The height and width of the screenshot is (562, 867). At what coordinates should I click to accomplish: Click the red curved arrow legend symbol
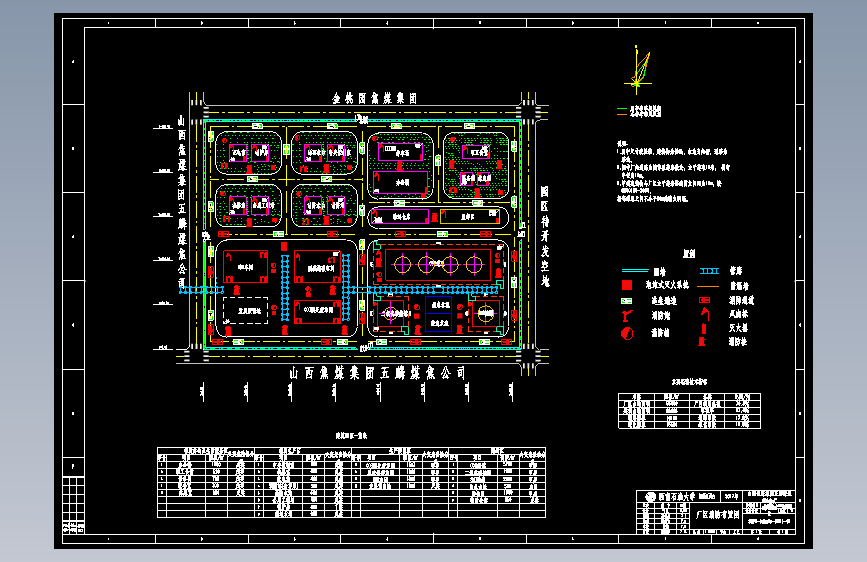[705, 314]
